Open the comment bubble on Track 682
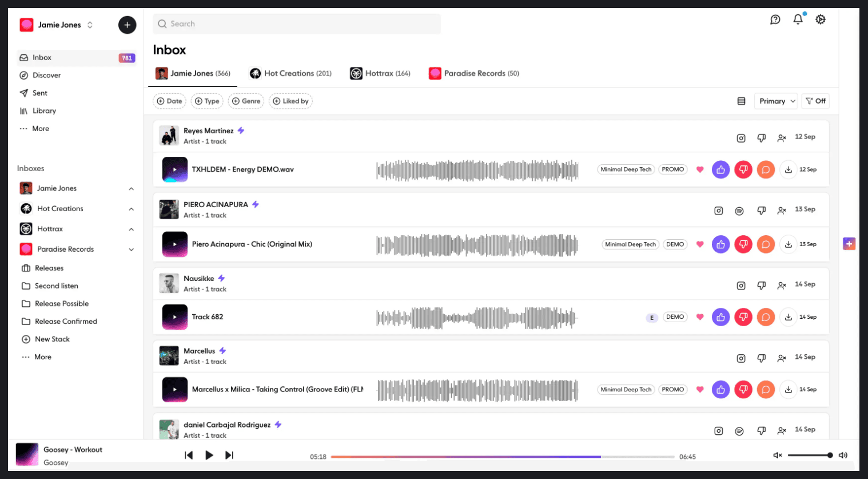 tap(766, 316)
